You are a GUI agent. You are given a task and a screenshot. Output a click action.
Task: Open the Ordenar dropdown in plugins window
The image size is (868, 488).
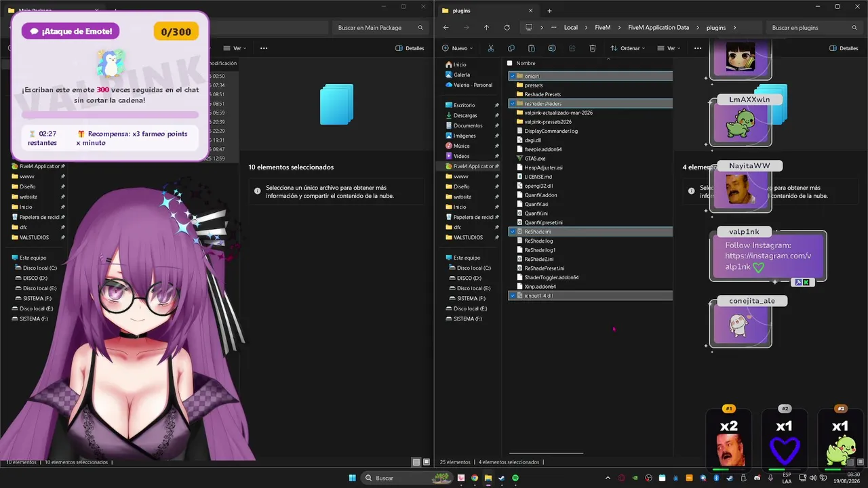point(628,48)
